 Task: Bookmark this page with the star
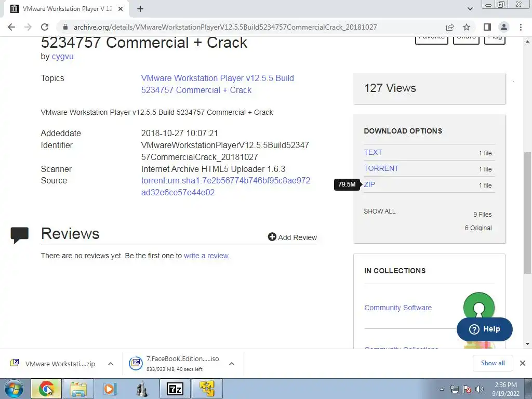click(x=467, y=27)
